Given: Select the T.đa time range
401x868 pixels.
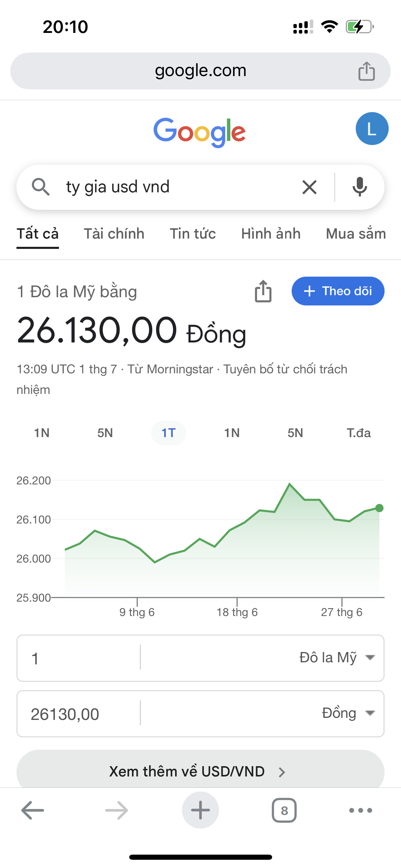Looking at the screenshot, I should pyautogui.click(x=359, y=433).
